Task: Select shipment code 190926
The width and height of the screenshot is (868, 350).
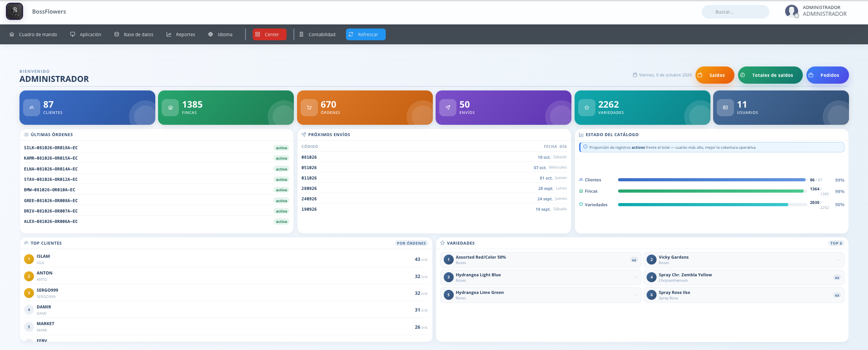Action: (x=309, y=209)
